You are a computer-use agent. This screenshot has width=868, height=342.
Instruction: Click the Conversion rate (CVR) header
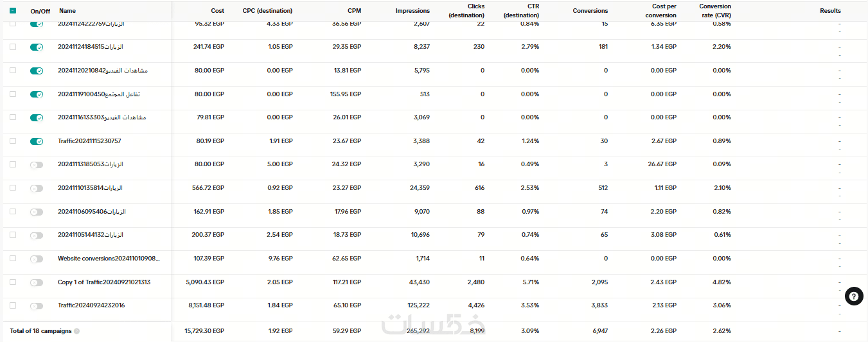pos(714,11)
